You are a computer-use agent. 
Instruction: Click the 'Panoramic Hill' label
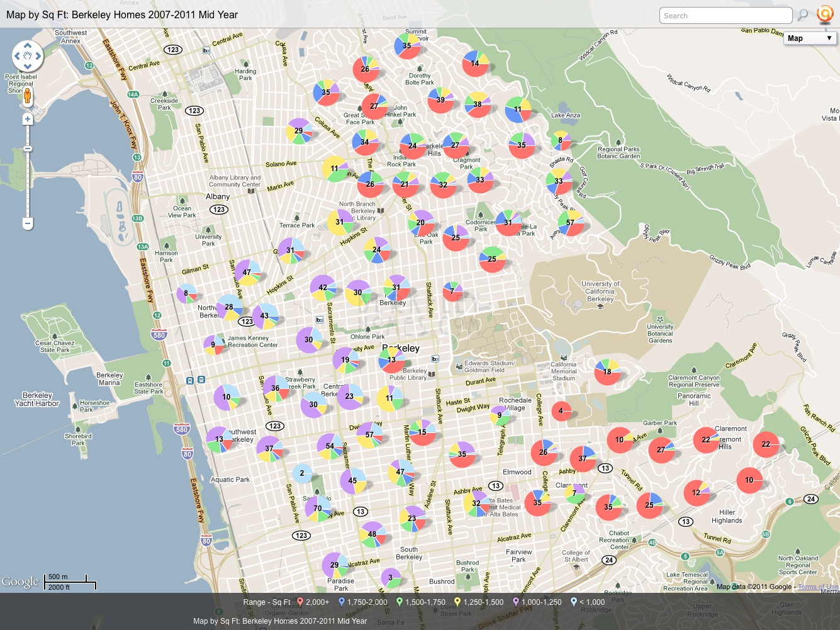click(694, 400)
